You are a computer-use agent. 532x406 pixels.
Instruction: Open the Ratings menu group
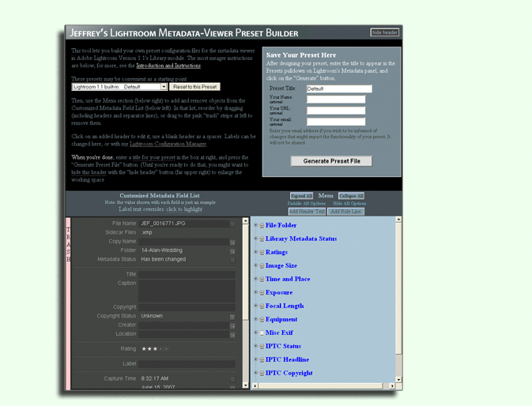[277, 252]
